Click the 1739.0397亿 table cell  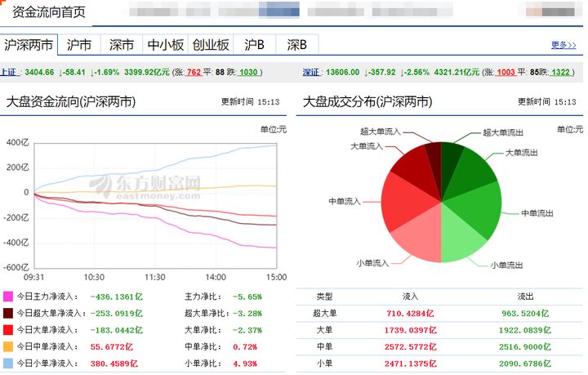click(x=410, y=330)
